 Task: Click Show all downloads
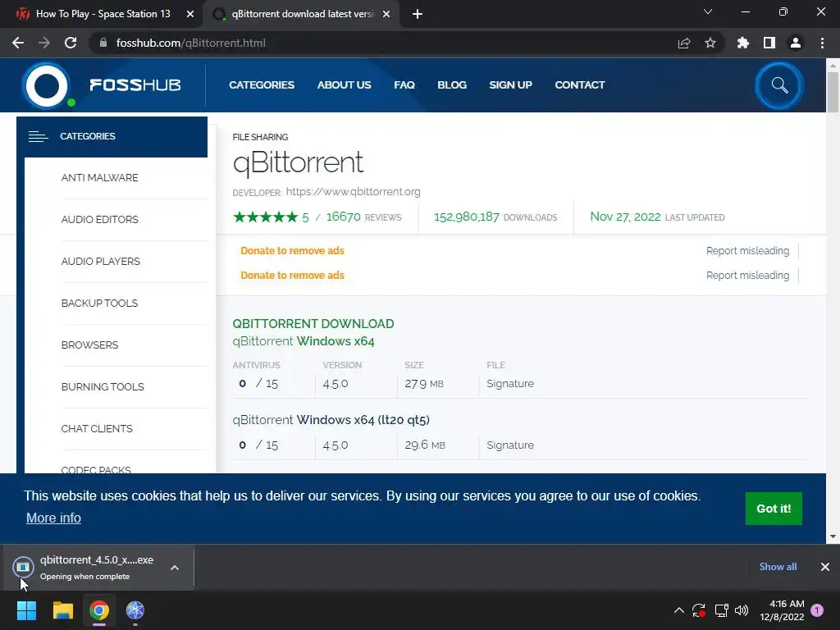778,567
